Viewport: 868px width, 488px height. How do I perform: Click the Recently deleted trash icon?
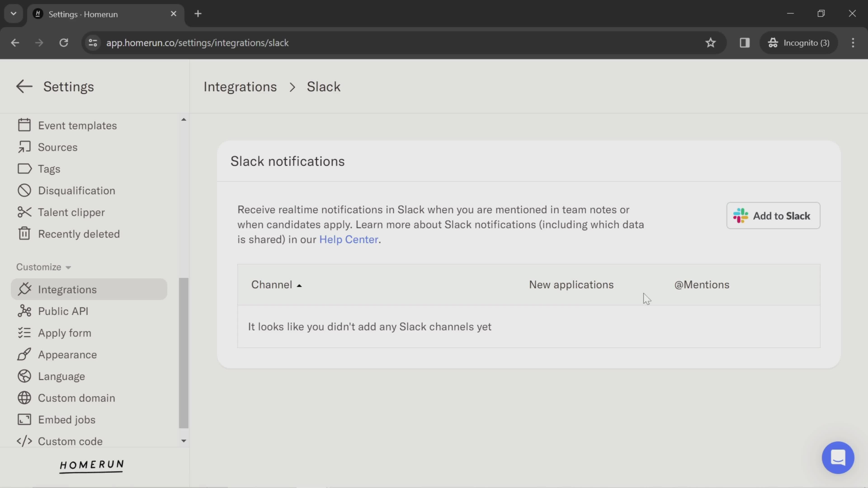[24, 234]
